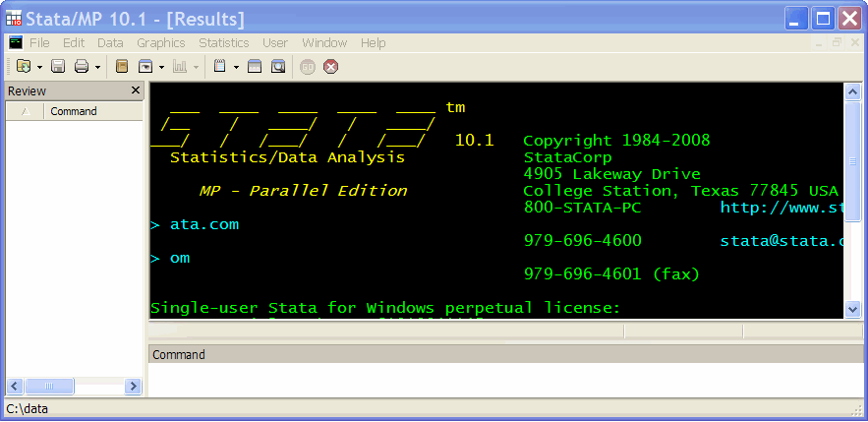Image resolution: width=868 pixels, height=422 pixels.
Task: Expand the Print icon dropdown arrow
Action: pyautogui.click(x=97, y=67)
